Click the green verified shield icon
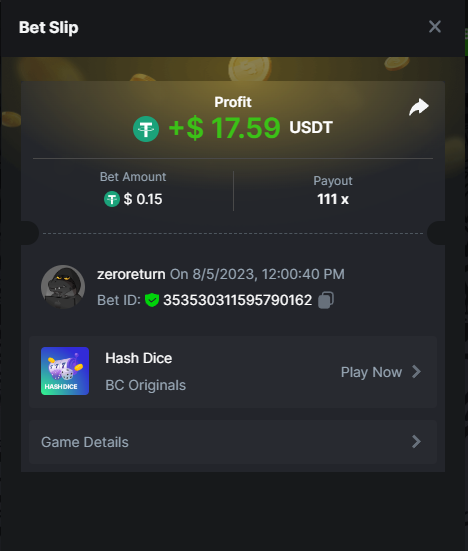 click(x=152, y=300)
